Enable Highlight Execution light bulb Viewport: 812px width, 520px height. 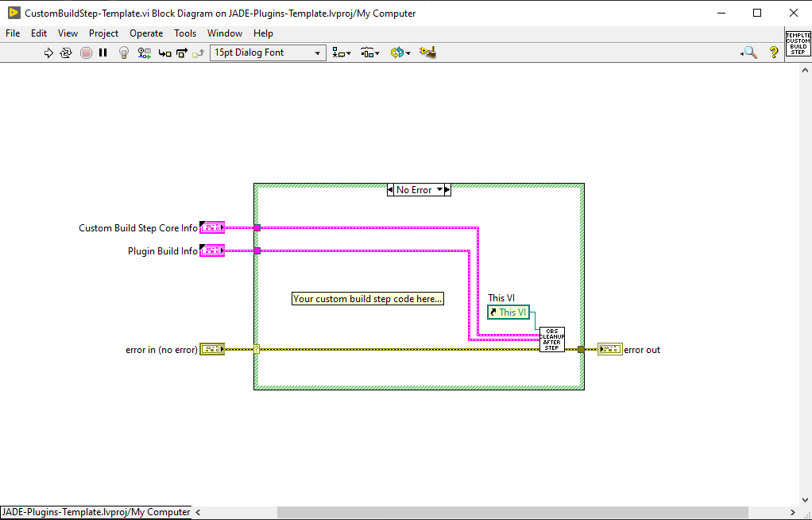[123, 52]
